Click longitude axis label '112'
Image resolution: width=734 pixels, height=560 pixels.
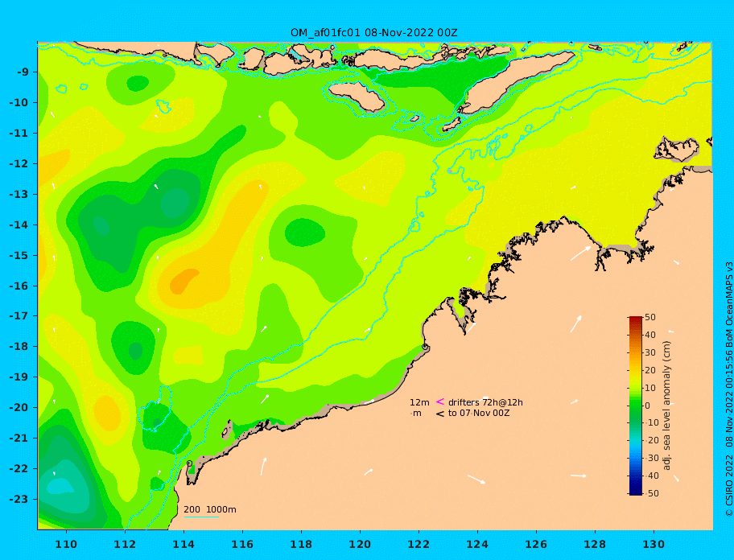coord(125,545)
